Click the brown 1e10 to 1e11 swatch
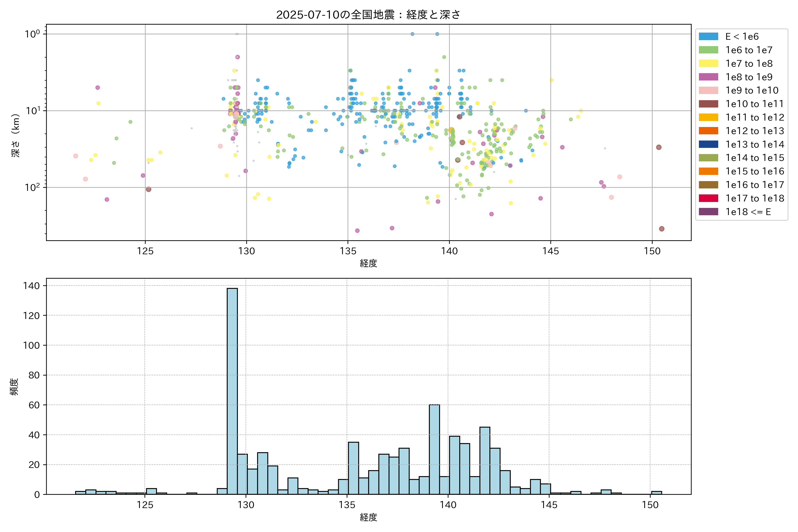This screenshot has width=798, height=532. click(708, 104)
